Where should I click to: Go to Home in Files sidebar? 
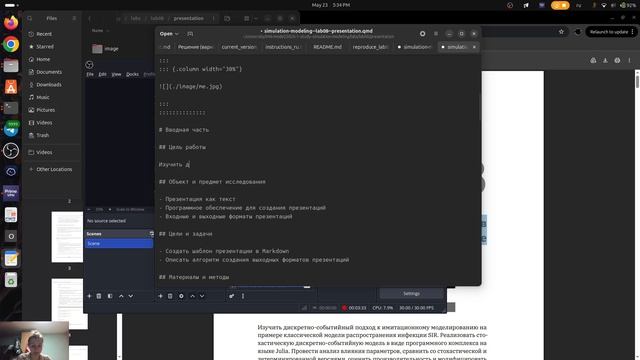[42, 59]
